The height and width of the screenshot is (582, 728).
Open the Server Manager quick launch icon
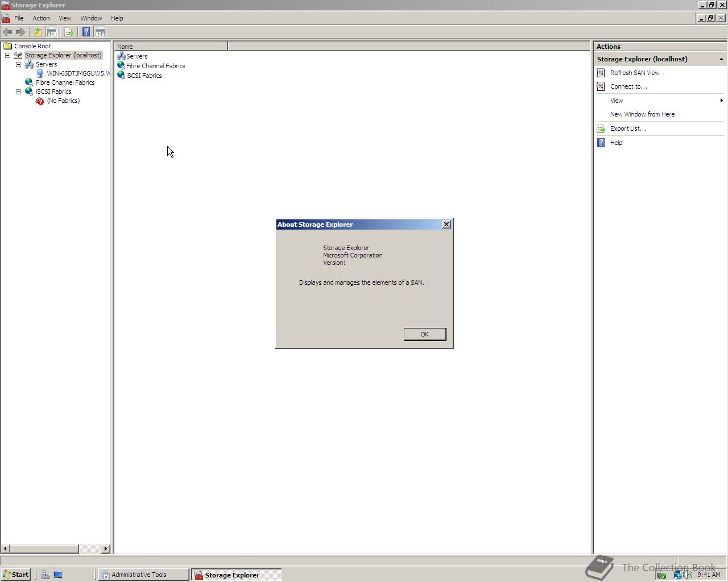45,575
